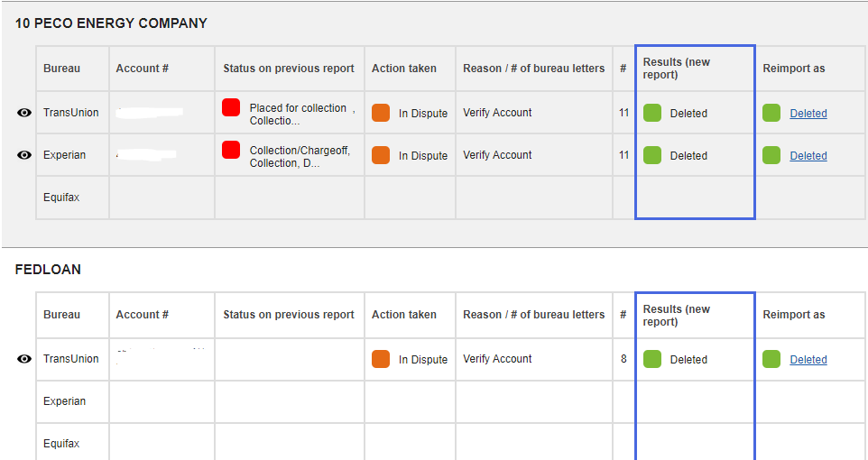Click green Deleted result icon, PECO TransUnion row
This screenshot has width=868, height=460.
point(652,113)
